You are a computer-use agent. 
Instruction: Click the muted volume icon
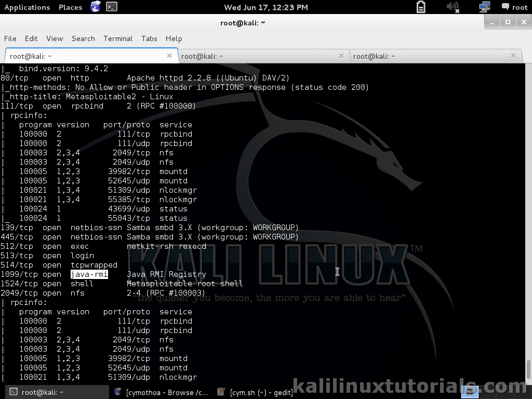tap(453, 7)
